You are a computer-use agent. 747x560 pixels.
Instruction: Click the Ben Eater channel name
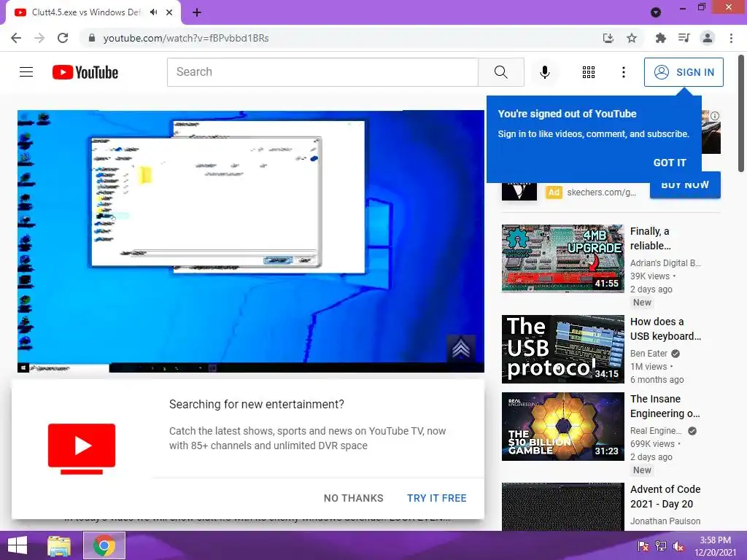point(649,354)
